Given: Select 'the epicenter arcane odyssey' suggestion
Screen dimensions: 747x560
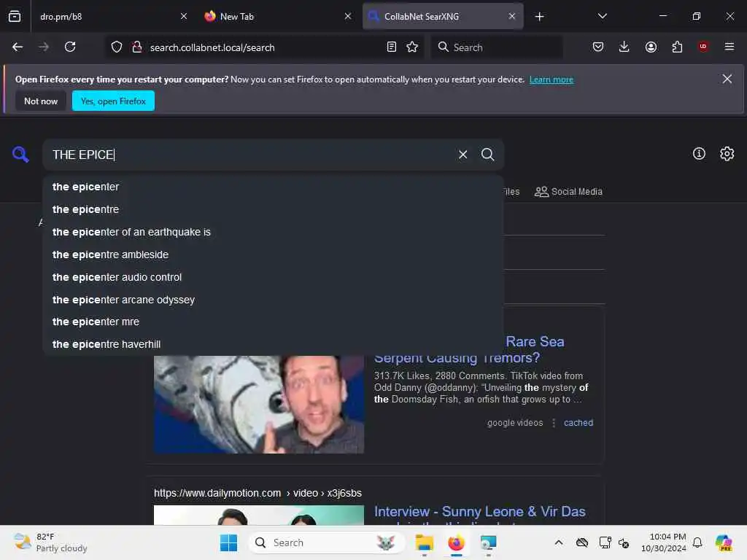Looking at the screenshot, I should pos(273,300).
